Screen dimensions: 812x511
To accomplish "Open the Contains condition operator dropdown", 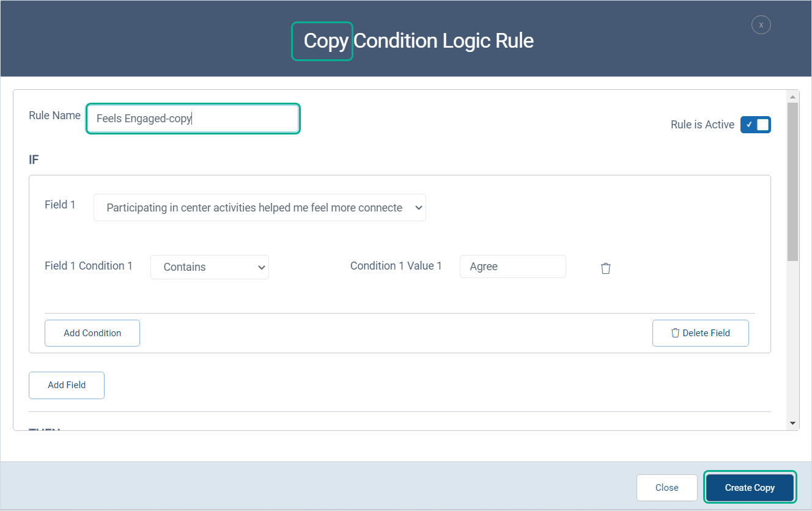I will (x=210, y=267).
